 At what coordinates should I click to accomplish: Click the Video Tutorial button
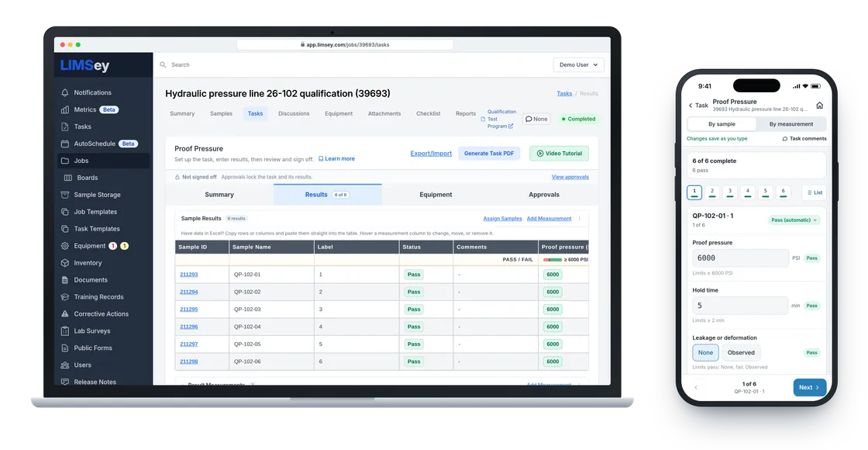click(559, 154)
